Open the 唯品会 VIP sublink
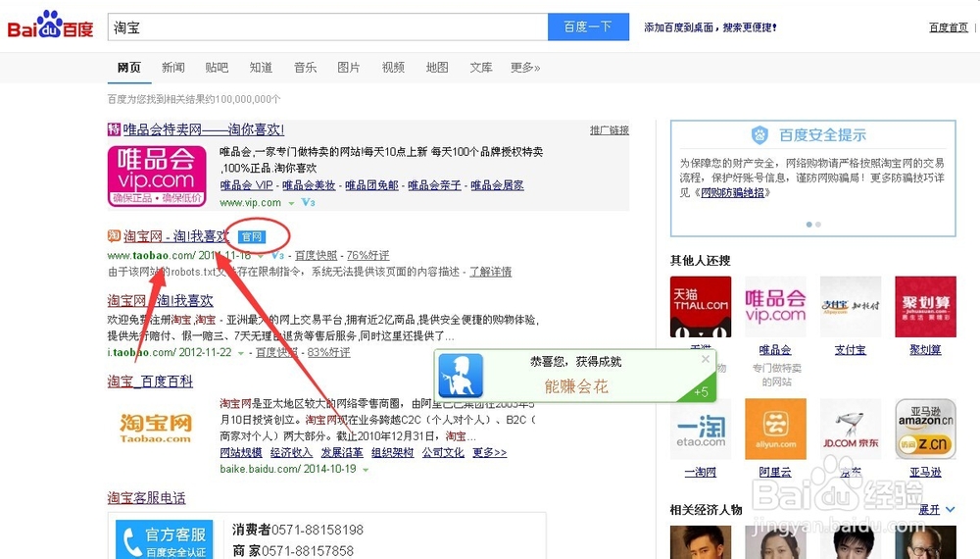 (x=246, y=185)
